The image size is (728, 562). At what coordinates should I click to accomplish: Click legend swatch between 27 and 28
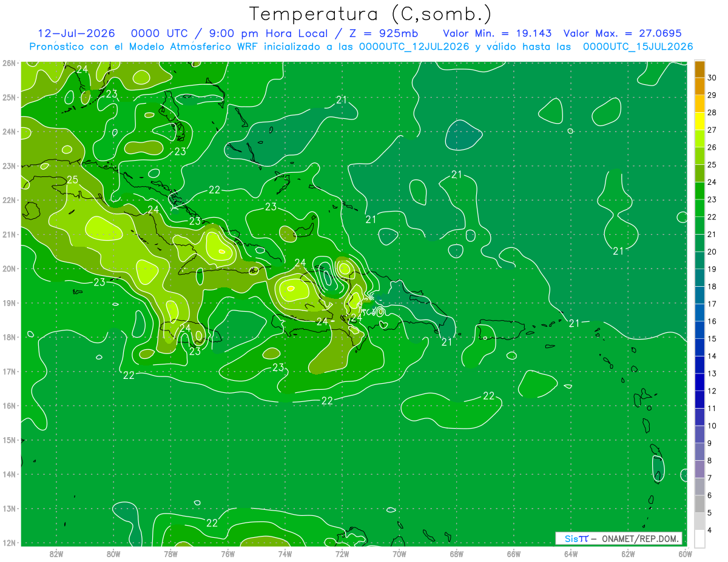(x=699, y=121)
